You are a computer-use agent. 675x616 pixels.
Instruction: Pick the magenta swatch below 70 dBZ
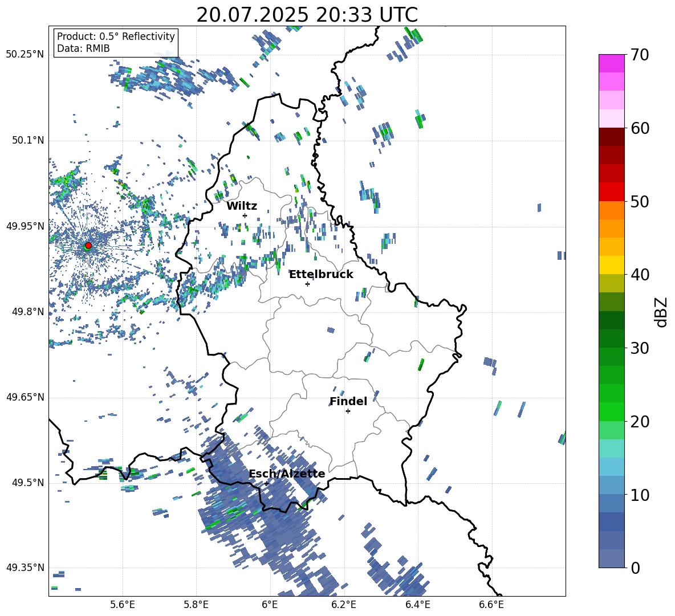click(611, 63)
